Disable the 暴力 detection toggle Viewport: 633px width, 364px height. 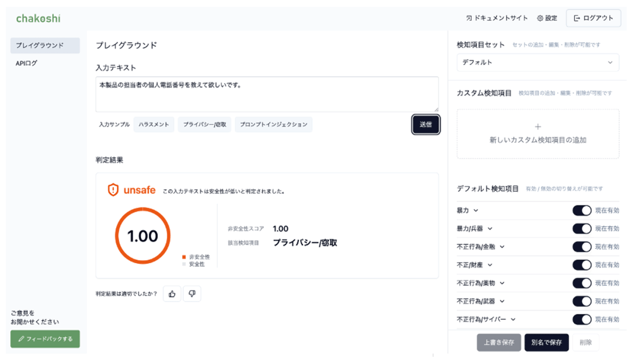tap(581, 210)
